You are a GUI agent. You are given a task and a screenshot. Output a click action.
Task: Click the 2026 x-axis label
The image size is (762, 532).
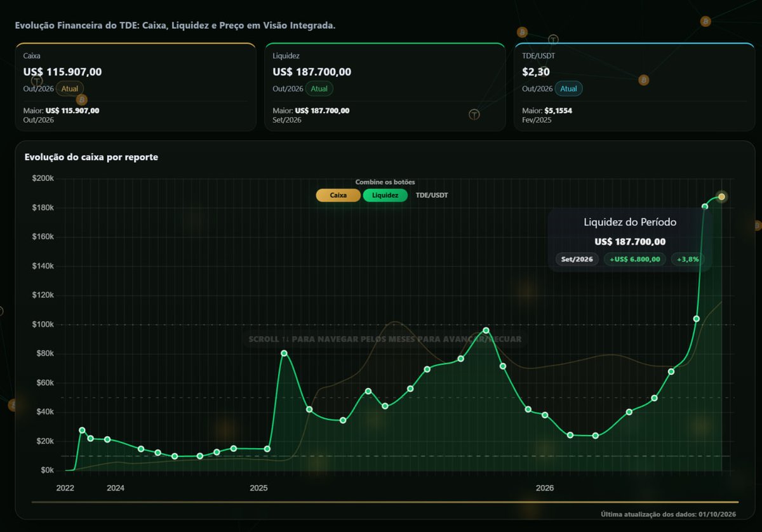tap(545, 488)
